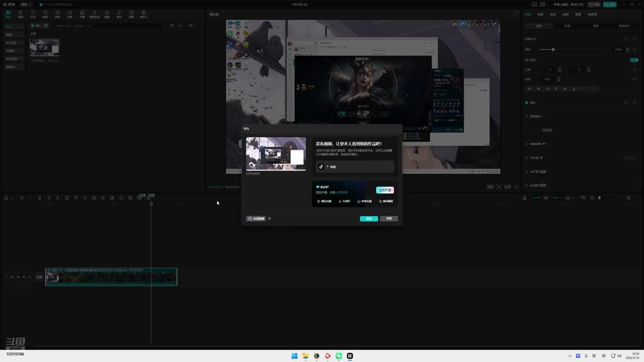Viewport: 644px width, 362px height.
Task: Select the Douyin platform option
Action: pyautogui.click(x=355, y=166)
